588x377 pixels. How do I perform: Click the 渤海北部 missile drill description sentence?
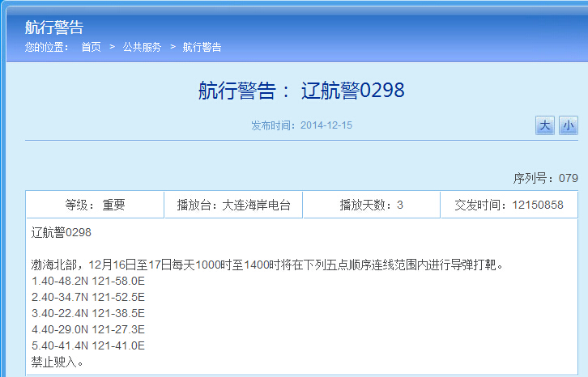coord(267,265)
